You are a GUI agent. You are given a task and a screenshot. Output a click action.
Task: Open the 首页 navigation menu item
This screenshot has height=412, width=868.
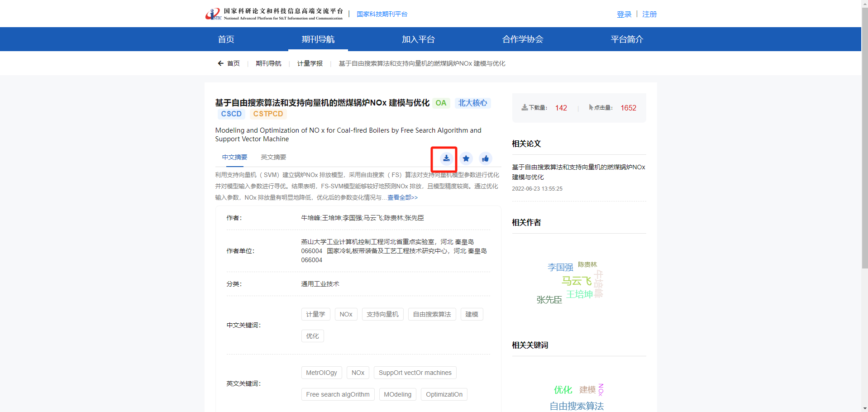coord(226,39)
